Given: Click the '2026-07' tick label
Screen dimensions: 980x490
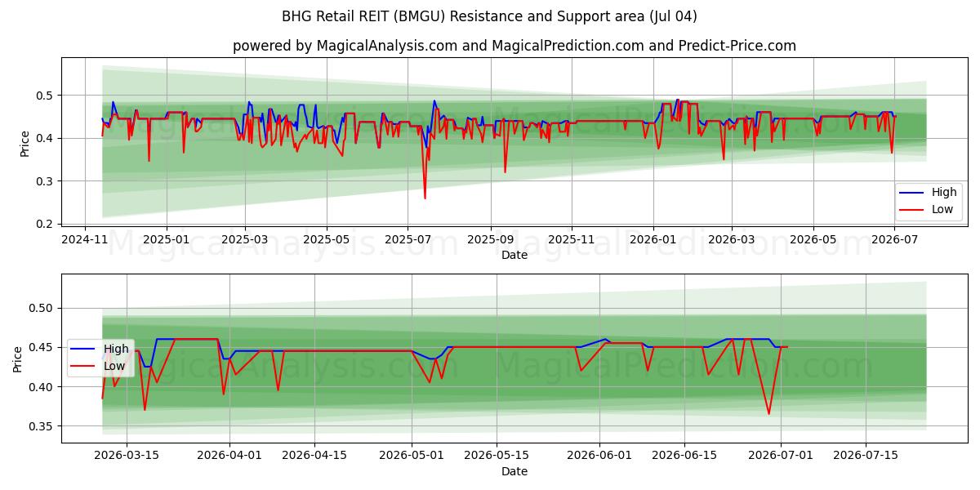Looking at the screenshot, I should click(893, 239).
